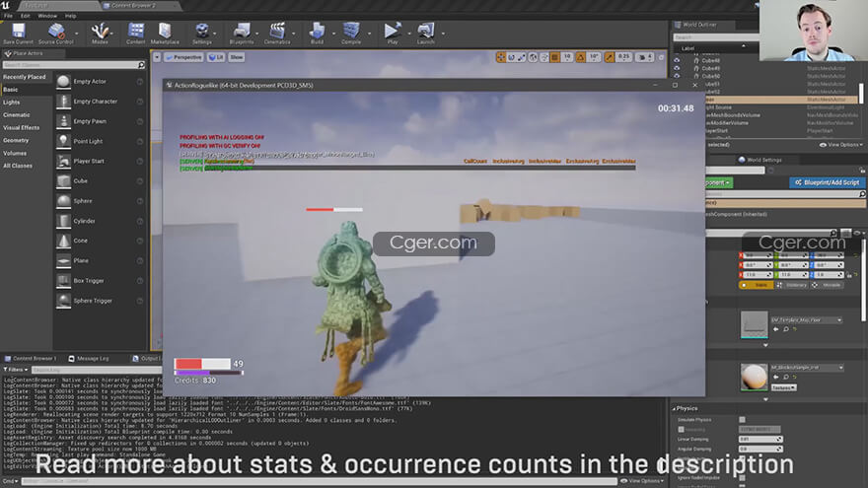Switch to the Message Log tab
Viewport: 868px width, 488px height.
pyautogui.click(x=89, y=359)
